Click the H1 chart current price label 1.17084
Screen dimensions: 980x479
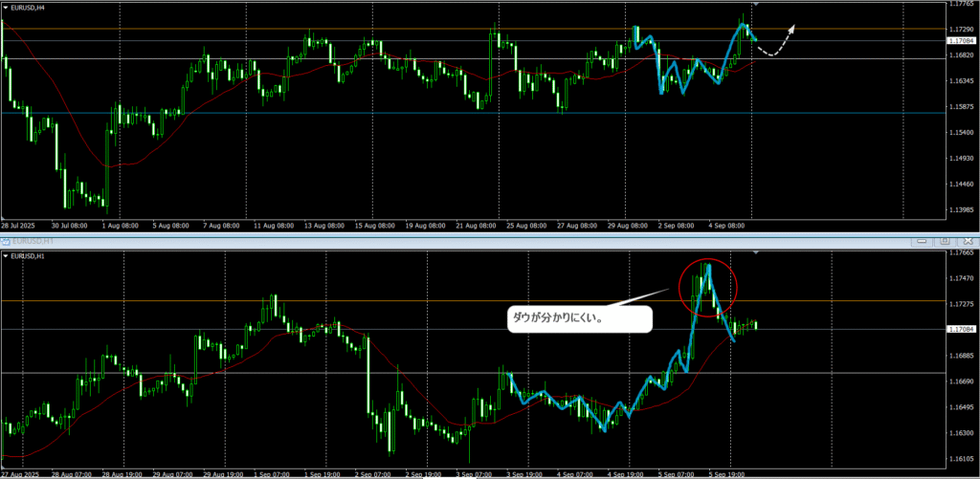click(x=963, y=329)
